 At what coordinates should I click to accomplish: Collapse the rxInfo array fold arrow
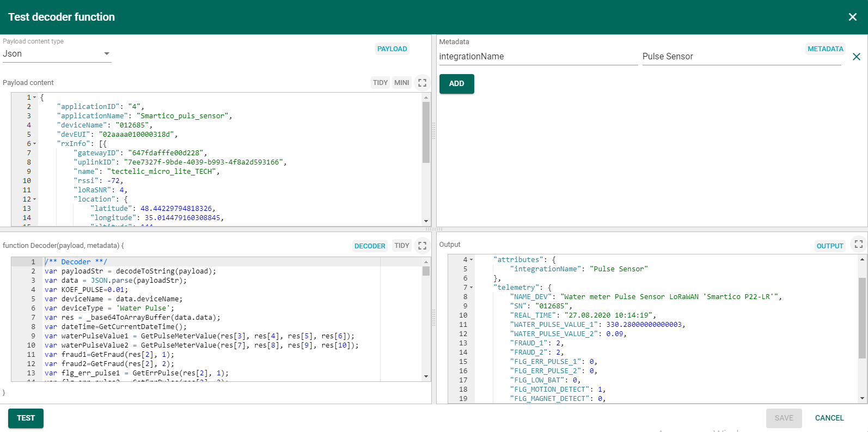click(35, 144)
